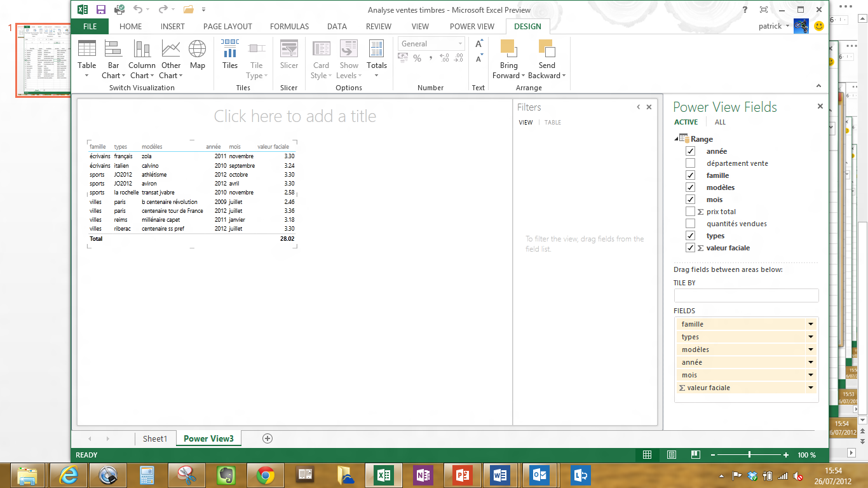868x488 pixels.
Task: Click the title placeholder to add a title
Action: click(295, 116)
